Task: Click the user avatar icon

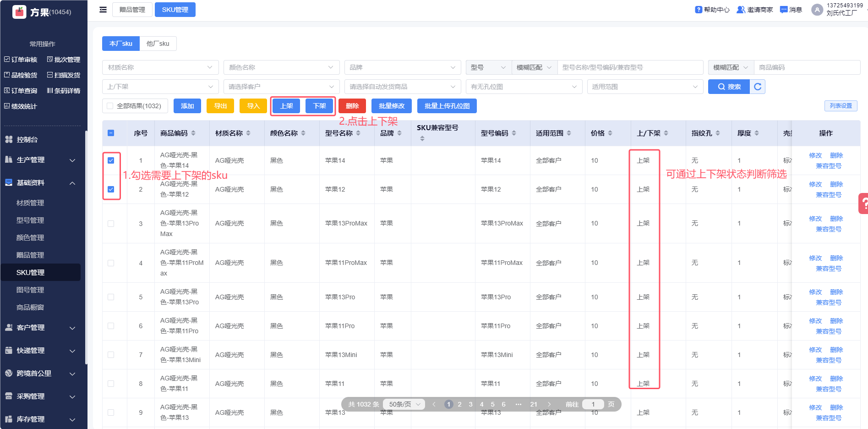Action: [x=817, y=10]
